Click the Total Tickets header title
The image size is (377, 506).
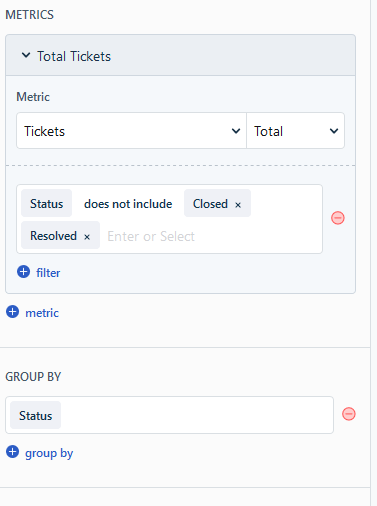coord(74,56)
